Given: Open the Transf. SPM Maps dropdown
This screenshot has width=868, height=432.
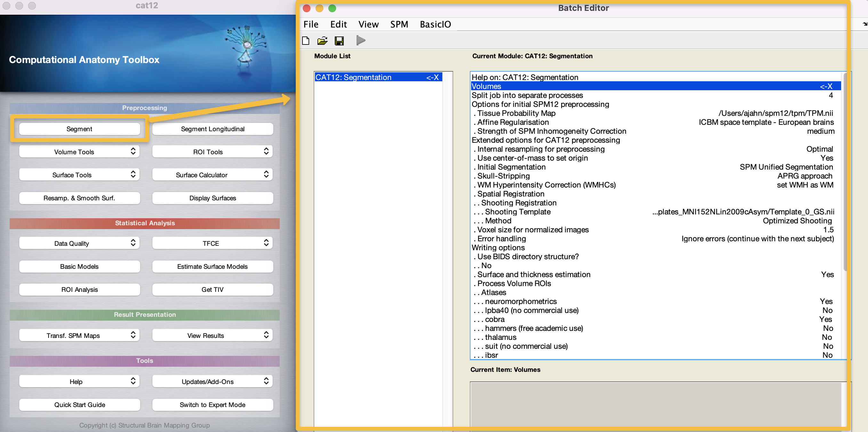Looking at the screenshot, I should point(79,335).
